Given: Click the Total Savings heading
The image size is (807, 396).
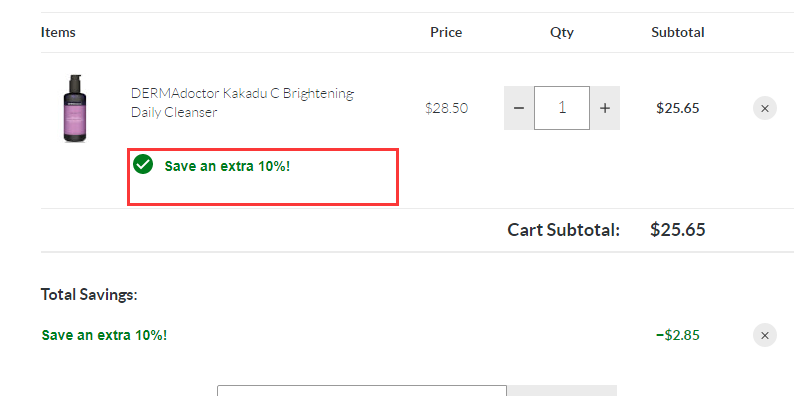Looking at the screenshot, I should tap(89, 295).
